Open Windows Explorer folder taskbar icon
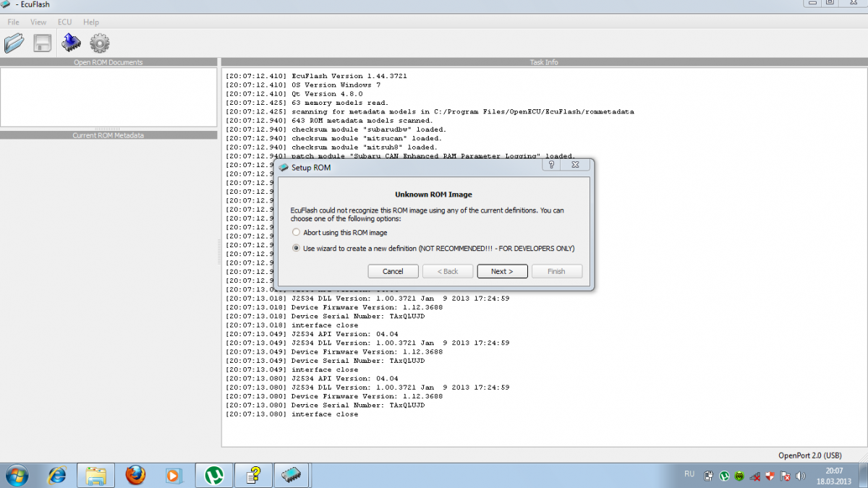The height and width of the screenshot is (488, 868). 96,475
